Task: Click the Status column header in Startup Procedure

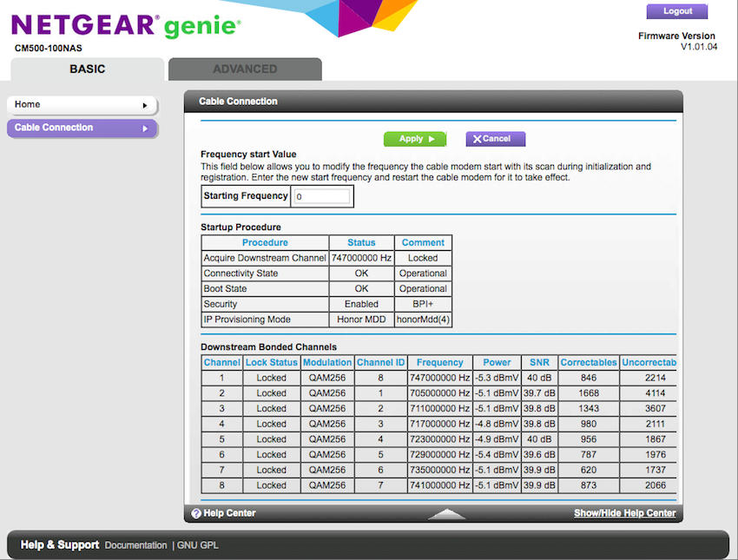Action: 361,242
